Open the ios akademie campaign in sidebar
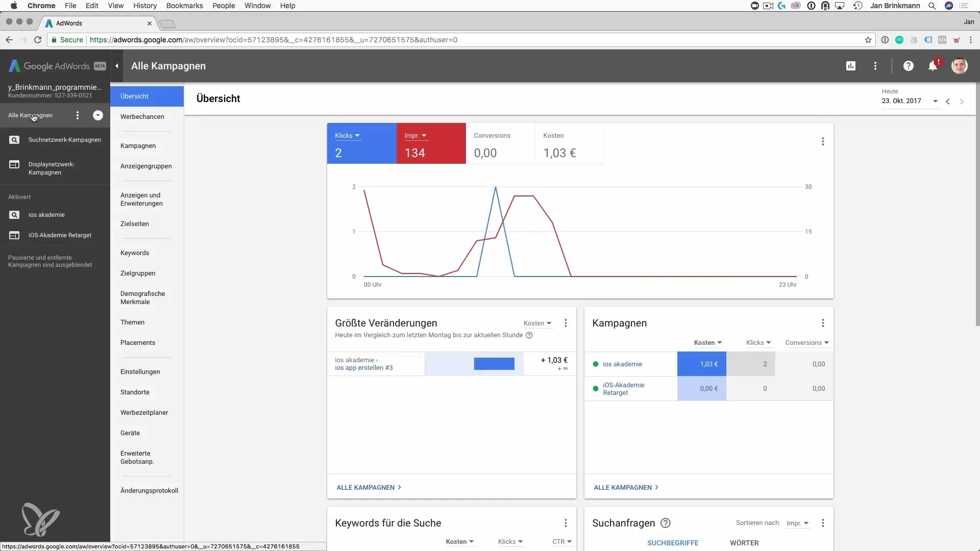 pos(55,215)
